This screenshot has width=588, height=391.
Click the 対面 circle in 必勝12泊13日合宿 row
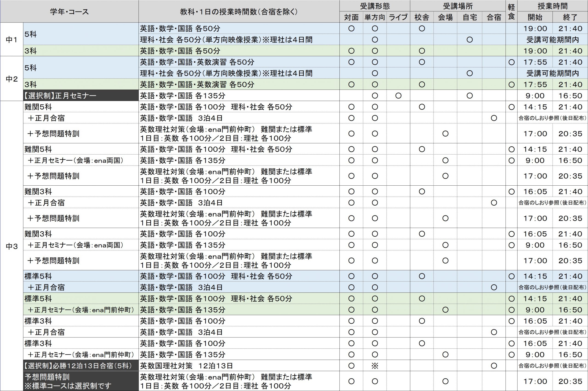click(351, 366)
